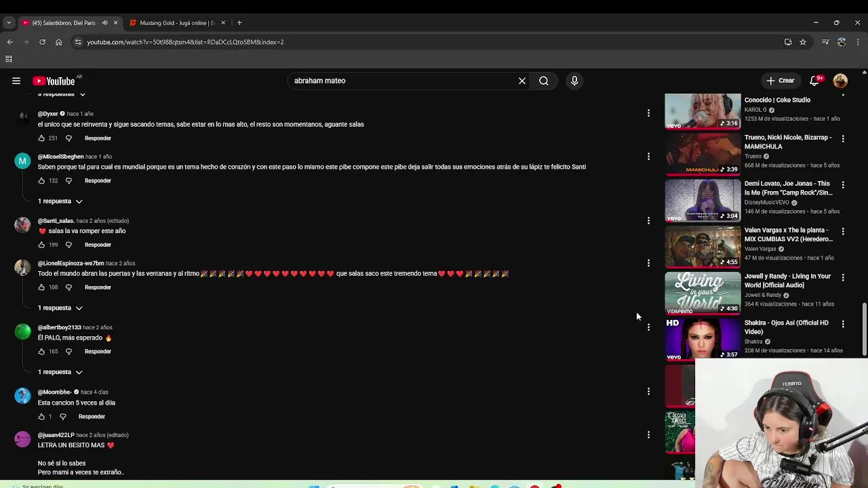Dislike the comment by @MicaelSbeghen
Image resolution: width=868 pixels, height=488 pixels.
coord(68,181)
